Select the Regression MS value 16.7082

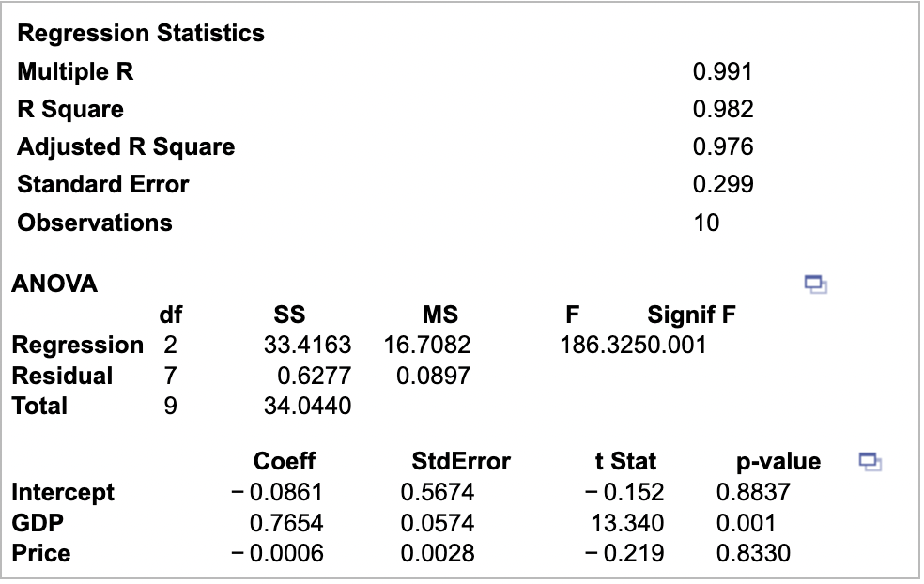tap(427, 345)
